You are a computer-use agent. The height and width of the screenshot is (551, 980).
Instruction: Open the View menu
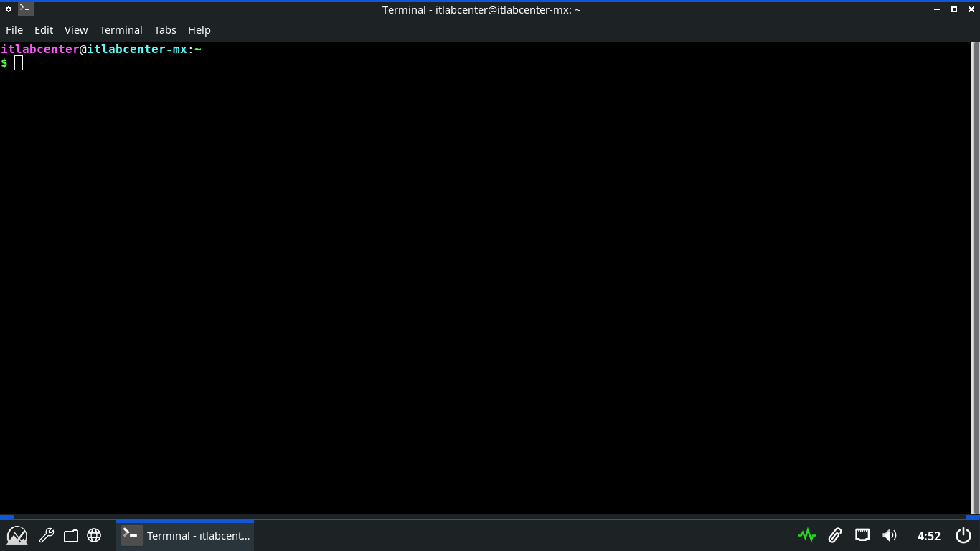pyautogui.click(x=76, y=30)
